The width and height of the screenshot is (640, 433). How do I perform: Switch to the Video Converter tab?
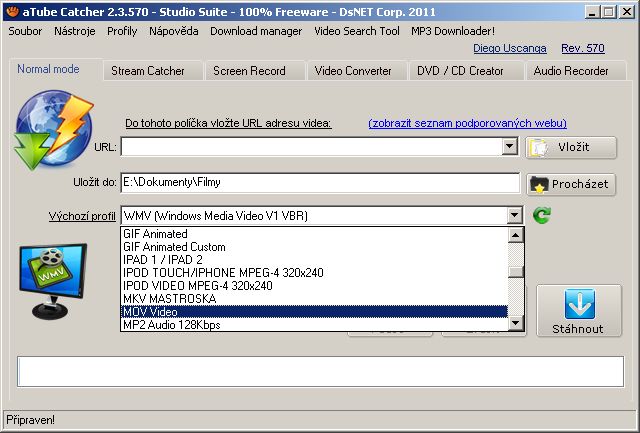(356, 71)
